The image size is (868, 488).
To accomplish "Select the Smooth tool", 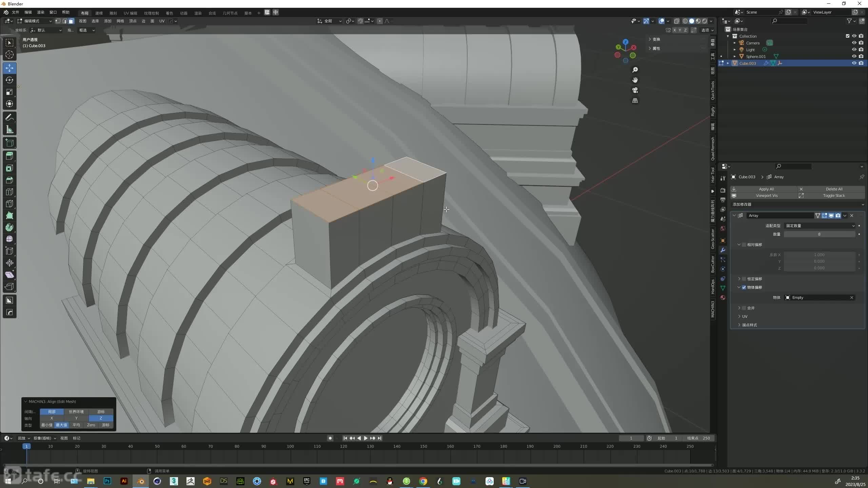I will 9,239.
